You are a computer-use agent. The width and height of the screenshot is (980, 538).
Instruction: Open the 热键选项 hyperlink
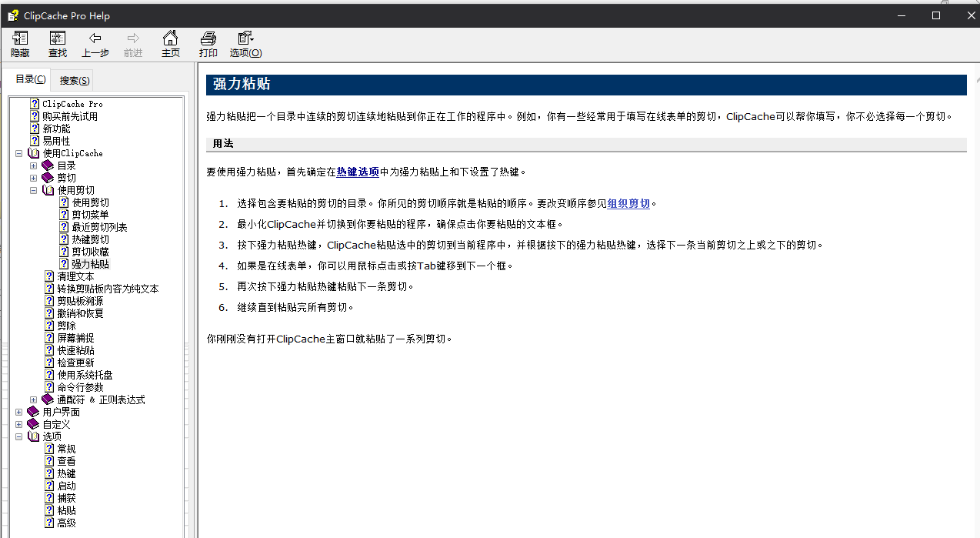[x=358, y=172]
